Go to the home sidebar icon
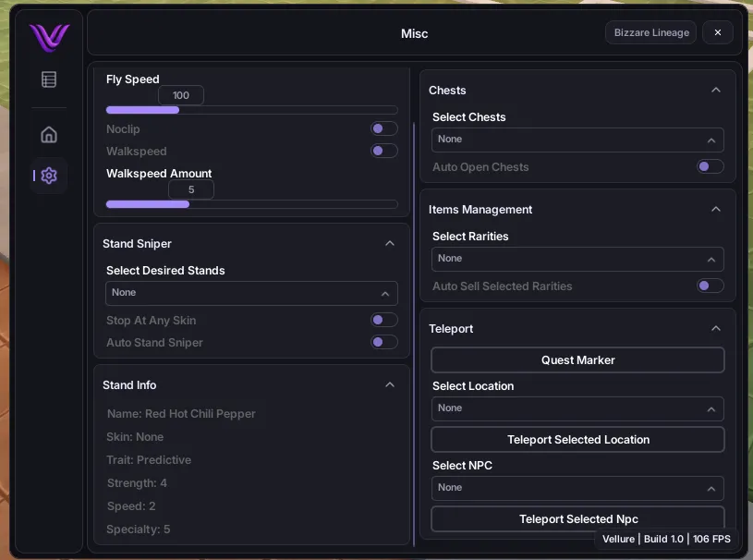753x560 pixels. (49, 135)
